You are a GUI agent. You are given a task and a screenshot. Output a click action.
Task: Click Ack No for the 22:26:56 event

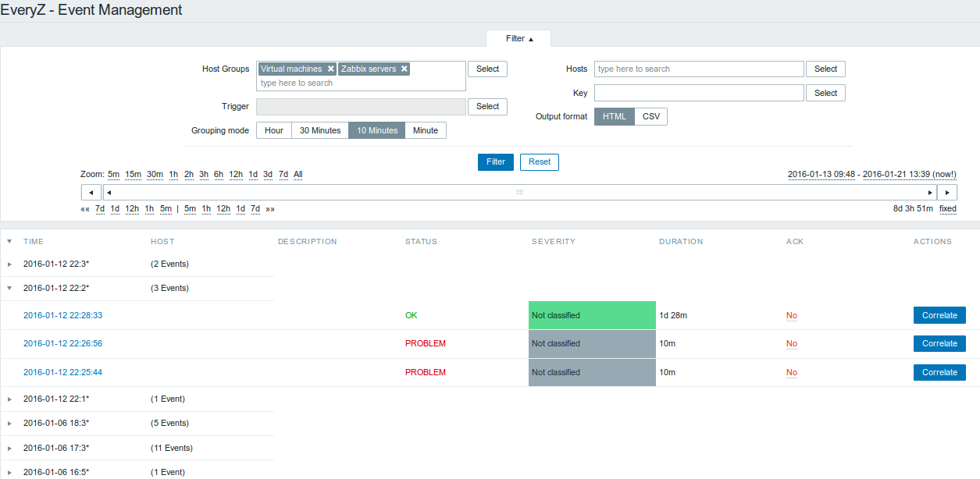[x=792, y=344]
